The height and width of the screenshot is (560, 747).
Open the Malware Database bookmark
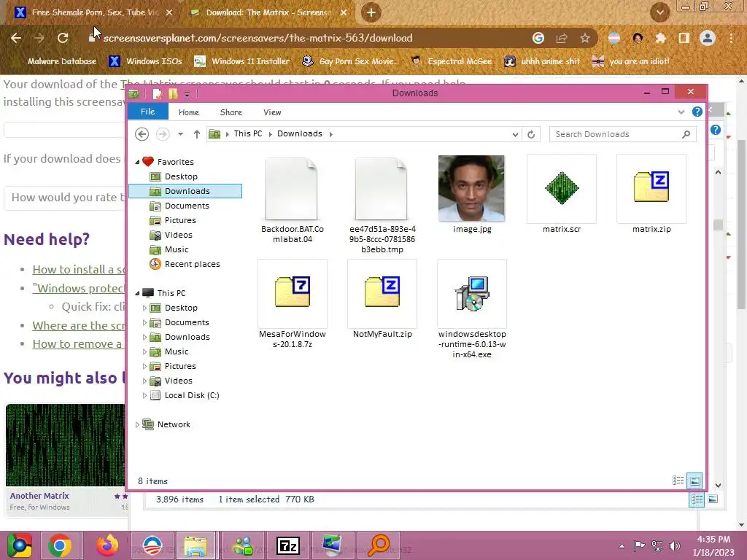(x=62, y=61)
